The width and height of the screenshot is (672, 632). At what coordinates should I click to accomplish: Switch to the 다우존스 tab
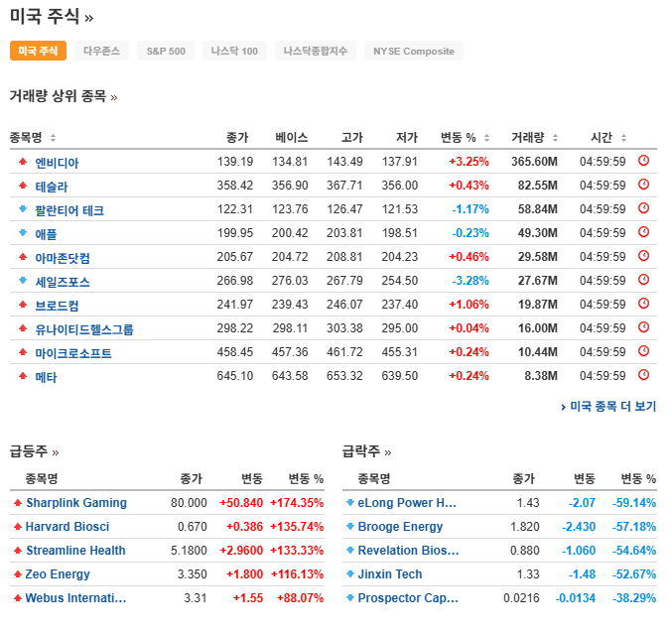(x=101, y=51)
